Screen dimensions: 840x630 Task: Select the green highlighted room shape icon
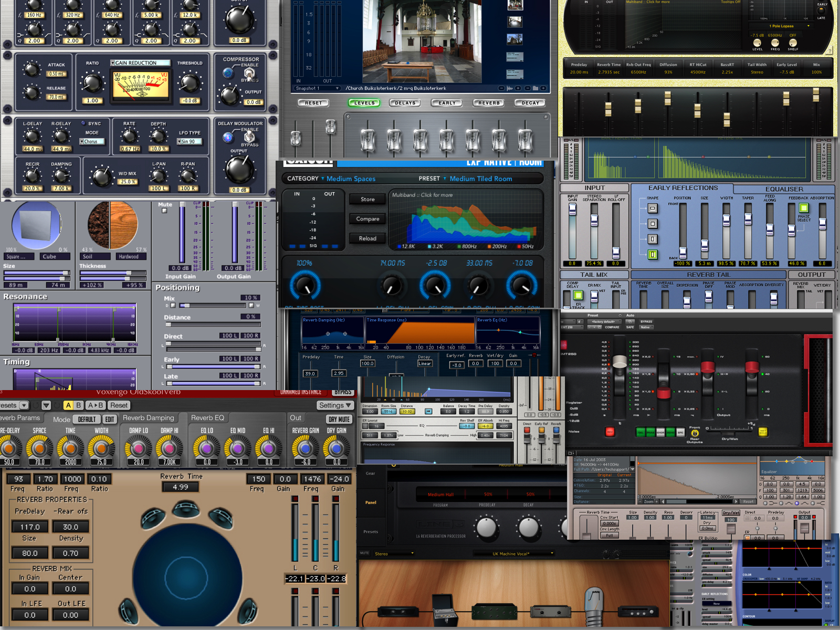(x=653, y=255)
